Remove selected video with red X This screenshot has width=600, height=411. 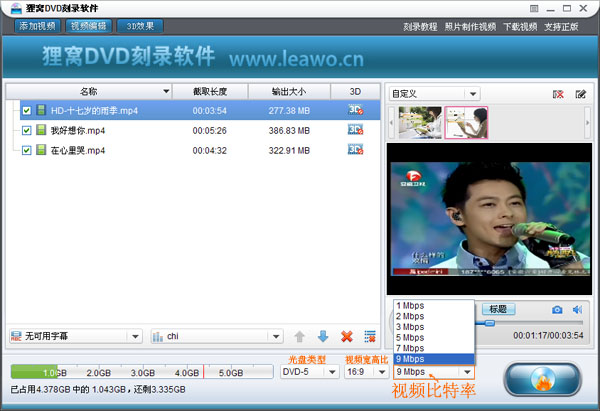347,337
